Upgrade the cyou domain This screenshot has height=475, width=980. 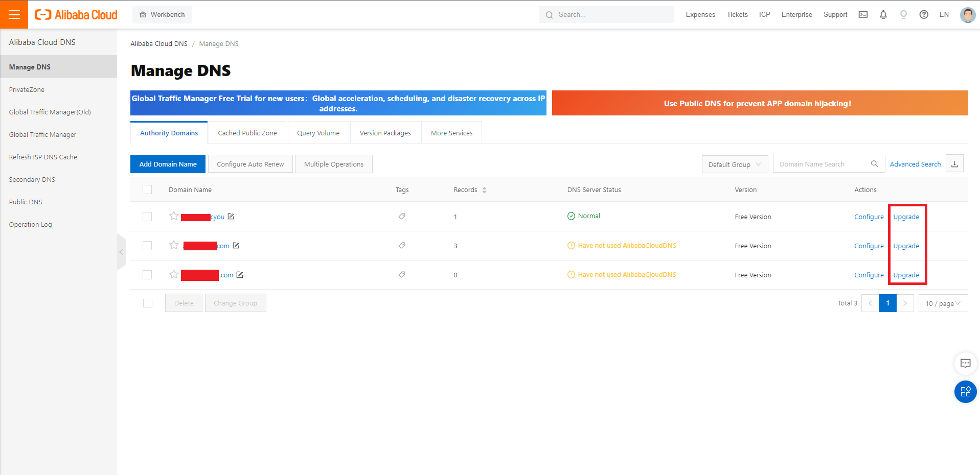point(906,217)
